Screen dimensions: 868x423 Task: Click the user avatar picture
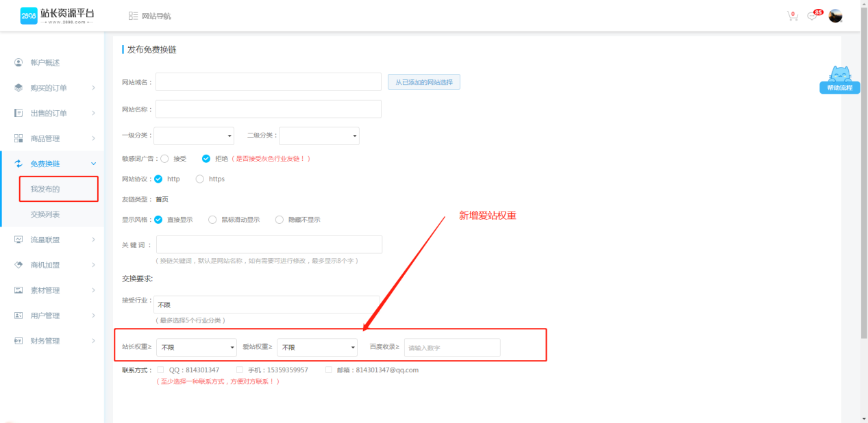click(x=835, y=16)
